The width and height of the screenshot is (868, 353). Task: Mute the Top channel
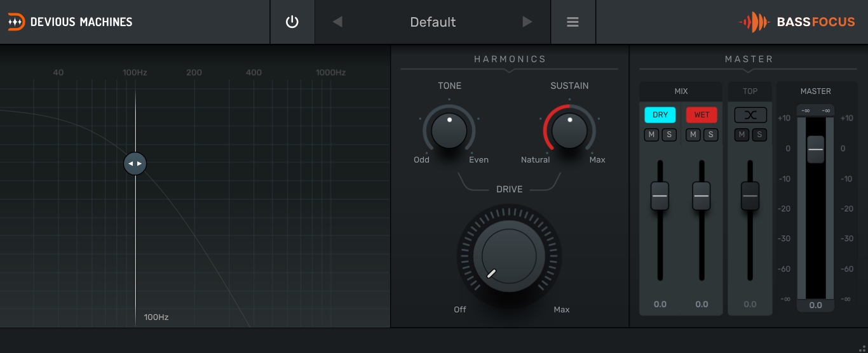click(742, 135)
